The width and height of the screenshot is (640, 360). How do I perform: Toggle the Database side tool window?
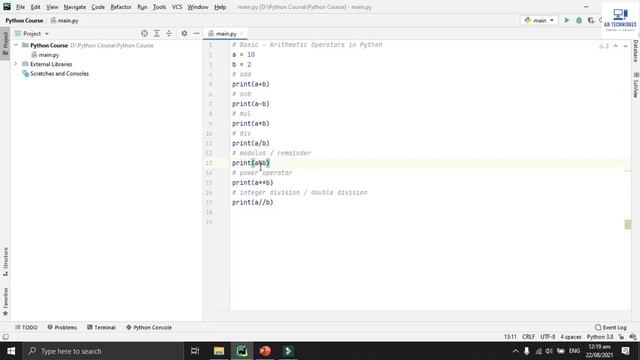[636, 51]
